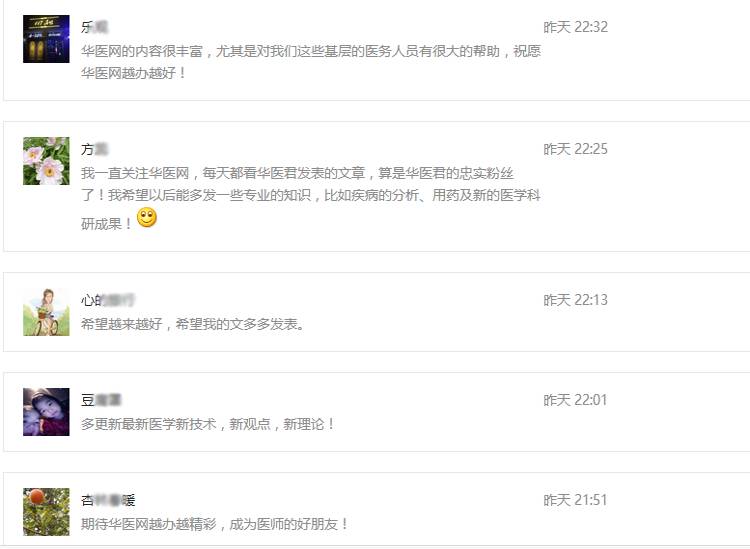Select the comment 多更新最新医学新技术
The height and width of the screenshot is (549, 750).
[208, 424]
